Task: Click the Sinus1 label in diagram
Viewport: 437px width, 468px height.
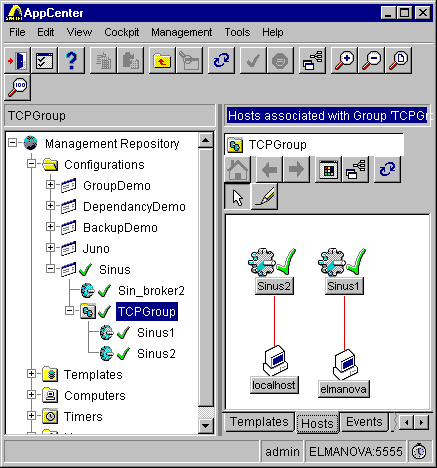Action: point(344,286)
